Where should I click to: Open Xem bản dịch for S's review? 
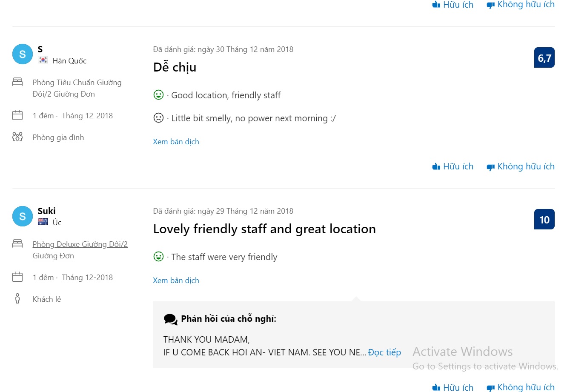[x=176, y=142]
